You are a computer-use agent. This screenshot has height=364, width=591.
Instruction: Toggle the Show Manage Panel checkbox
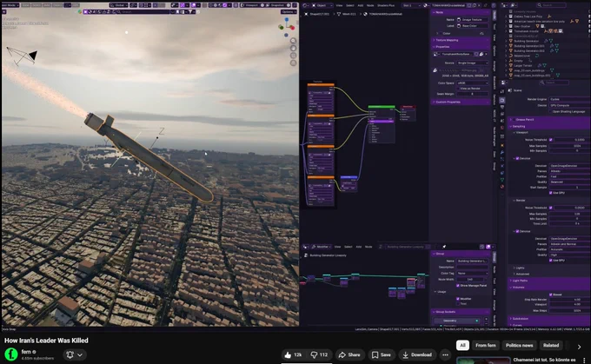tap(457, 285)
